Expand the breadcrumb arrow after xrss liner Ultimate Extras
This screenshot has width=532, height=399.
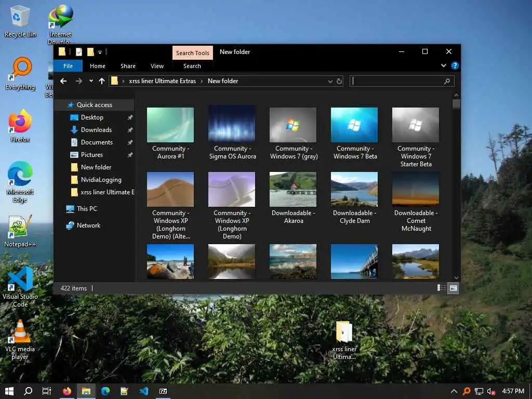pyautogui.click(x=202, y=81)
